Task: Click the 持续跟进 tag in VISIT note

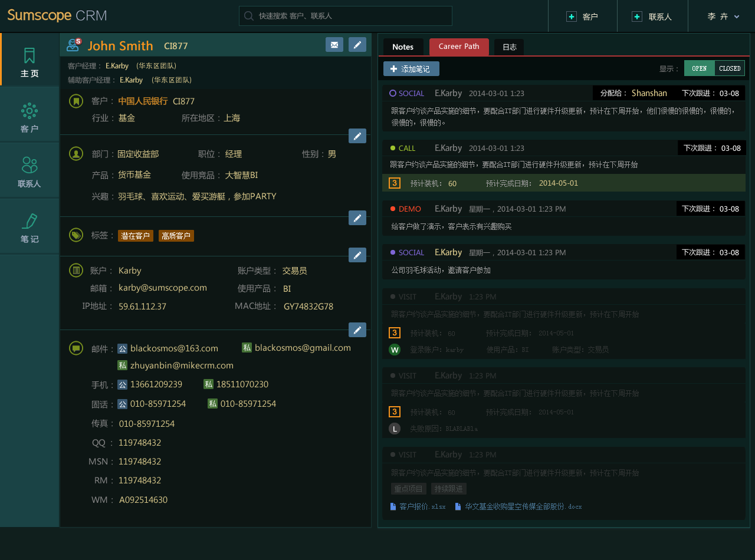Action: pyautogui.click(x=449, y=489)
